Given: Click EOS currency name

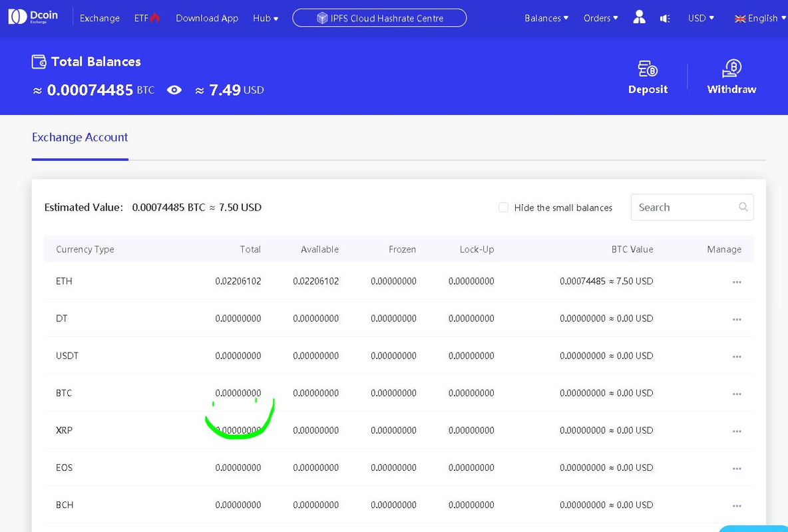Looking at the screenshot, I should pos(64,467).
